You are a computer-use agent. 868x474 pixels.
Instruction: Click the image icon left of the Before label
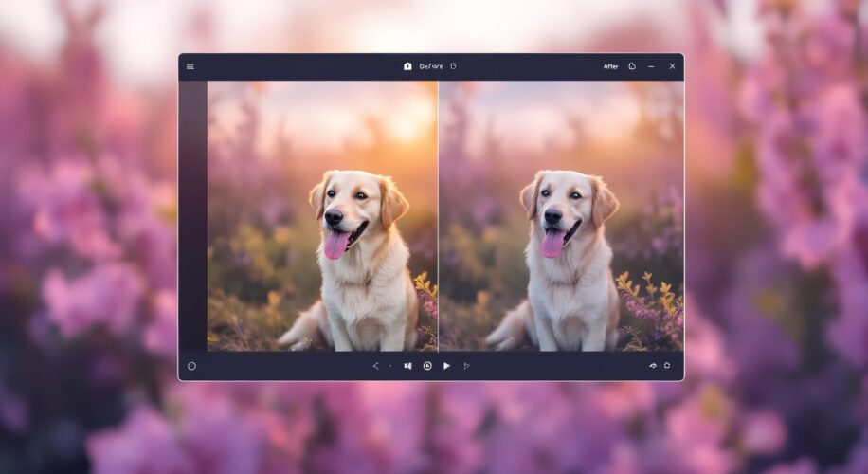click(x=407, y=66)
